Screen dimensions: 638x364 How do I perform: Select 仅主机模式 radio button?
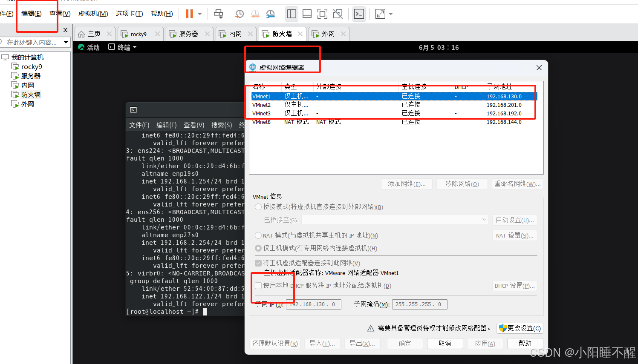point(258,248)
